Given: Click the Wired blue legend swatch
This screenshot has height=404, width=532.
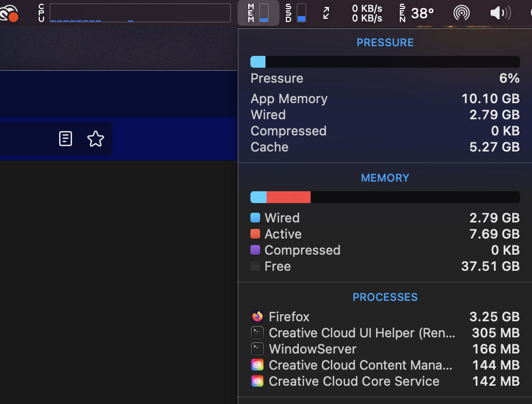Looking at the screenshot, I should click(255, 218).
